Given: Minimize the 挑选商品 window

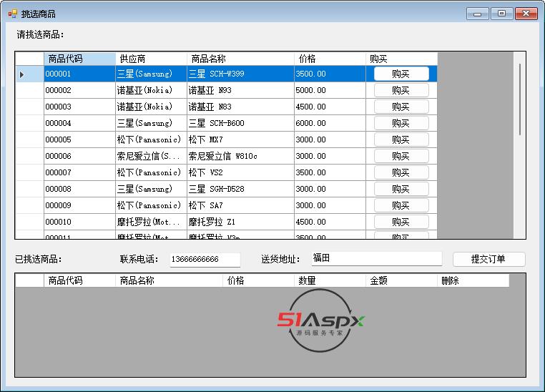Looking at the screenshot, I should 478,14.
